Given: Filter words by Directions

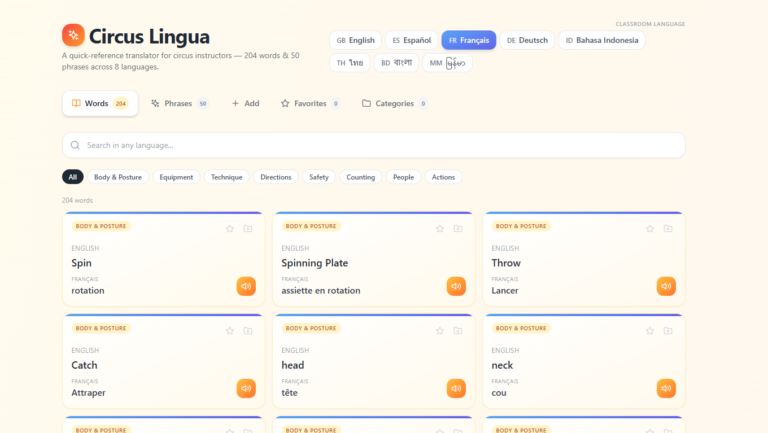Looking at the screenshot, I should coord(276,177).
